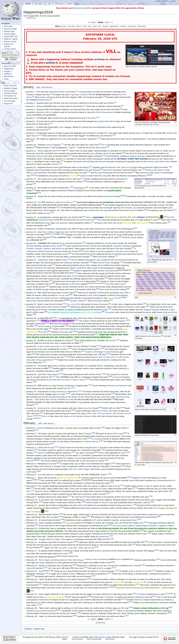Open the edit source tab
The width and height of the screenshot is (179, 644).
[x=59, y=4]
